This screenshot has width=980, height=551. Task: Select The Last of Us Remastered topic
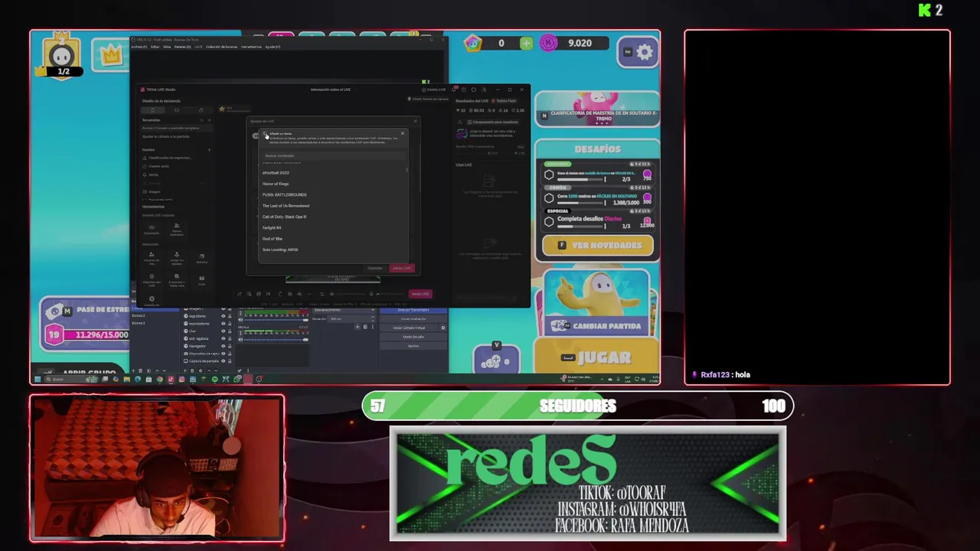[x=286, y=206]
